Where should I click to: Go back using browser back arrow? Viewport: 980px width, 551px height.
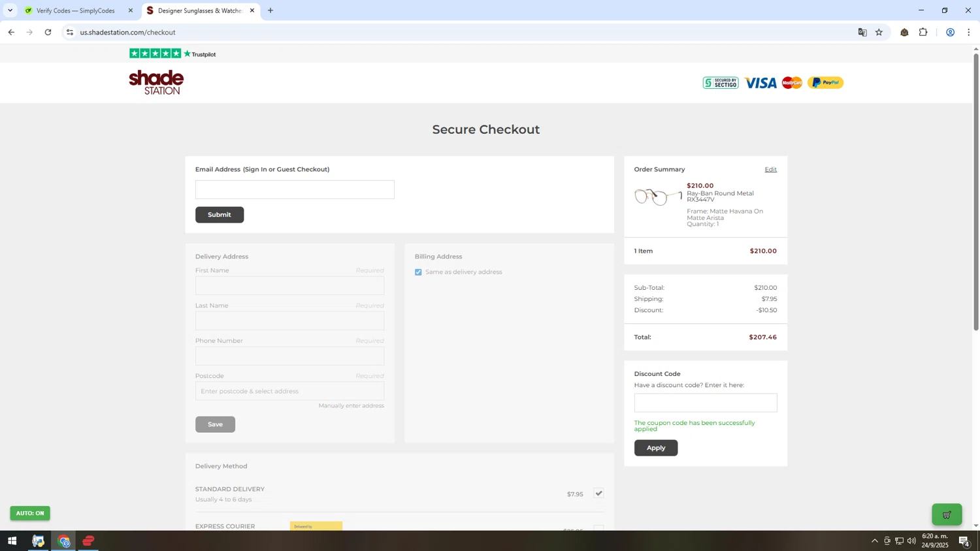(11, 32)
